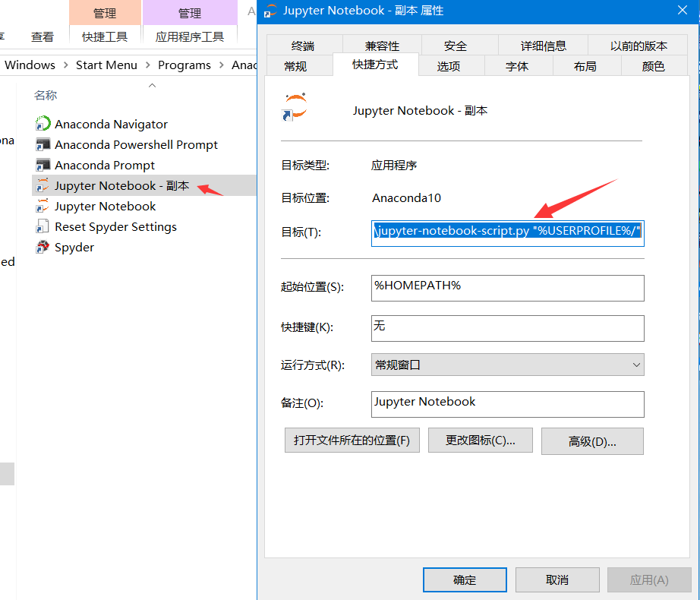This screenshot has width=700, height=600.
Task: Switch to the 终端 tab
Action: 303,46
